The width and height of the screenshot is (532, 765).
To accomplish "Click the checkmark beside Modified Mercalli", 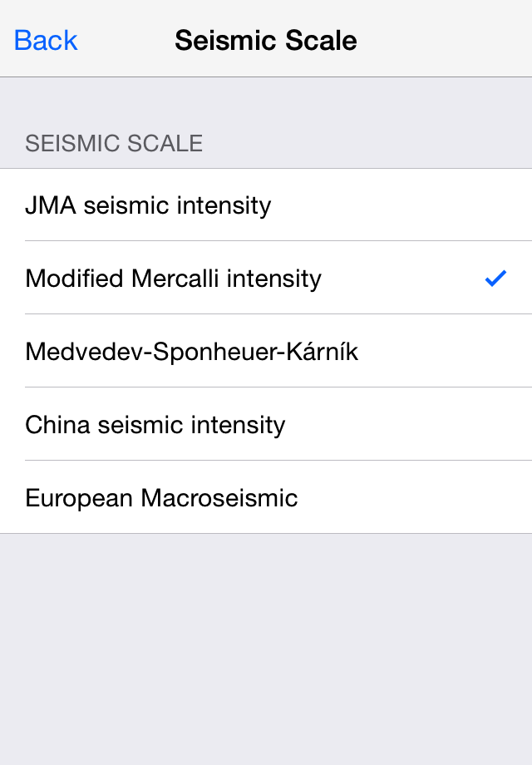I will [x=495, y=279].
